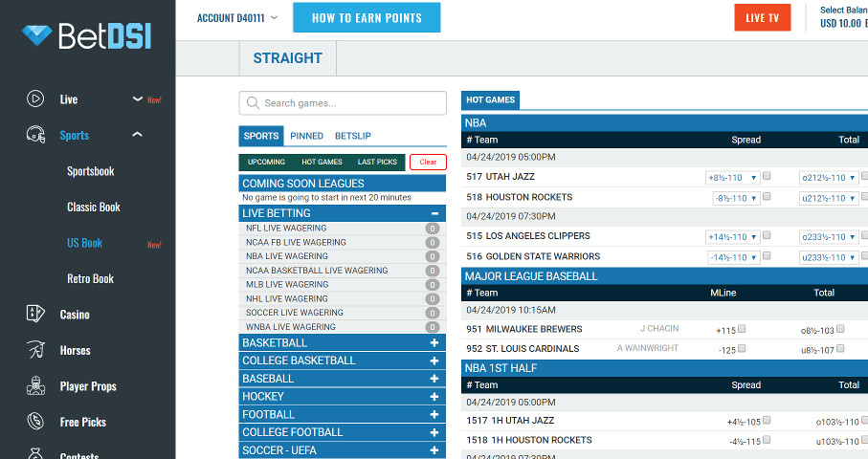
Task: Check Milwaukee Brewers +115 moneyline box
Action: click(742, 329)
